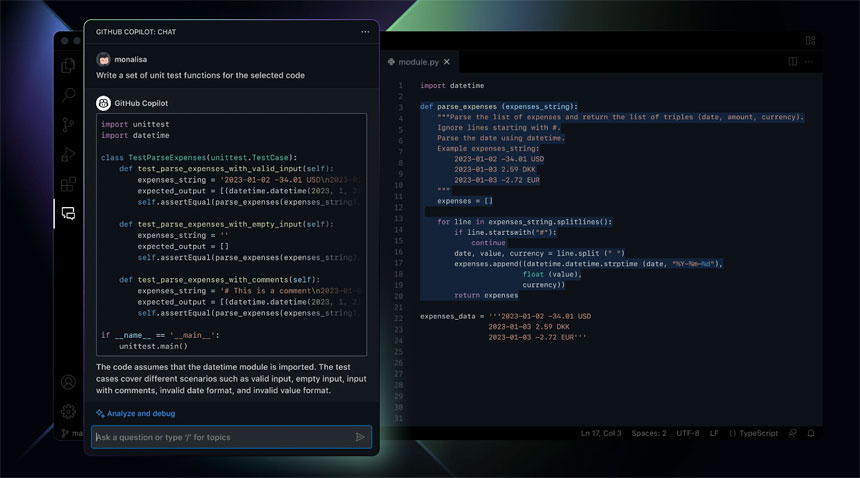Click the send arrow in chat input
The image size is (860, 478).
point(360,437)
